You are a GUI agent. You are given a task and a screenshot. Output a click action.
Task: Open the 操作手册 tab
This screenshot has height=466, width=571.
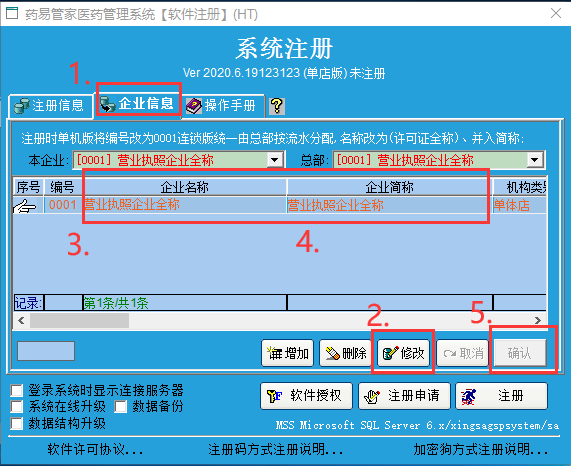coord(224,106)
